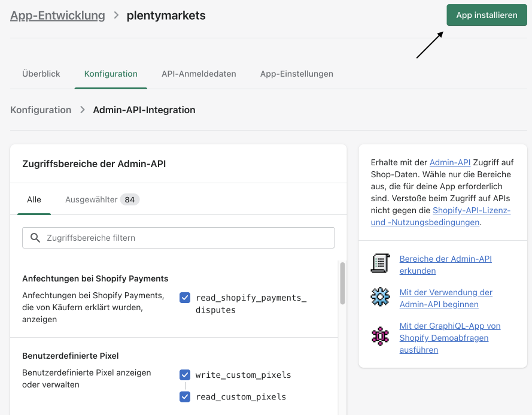
Task: Click the write_custom_pixels scope label
Action: pyautogui.click(x=244, y=375)
